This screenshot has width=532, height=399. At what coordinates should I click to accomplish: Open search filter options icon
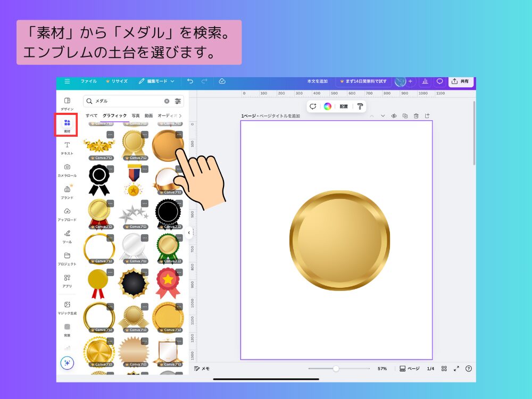178,101
